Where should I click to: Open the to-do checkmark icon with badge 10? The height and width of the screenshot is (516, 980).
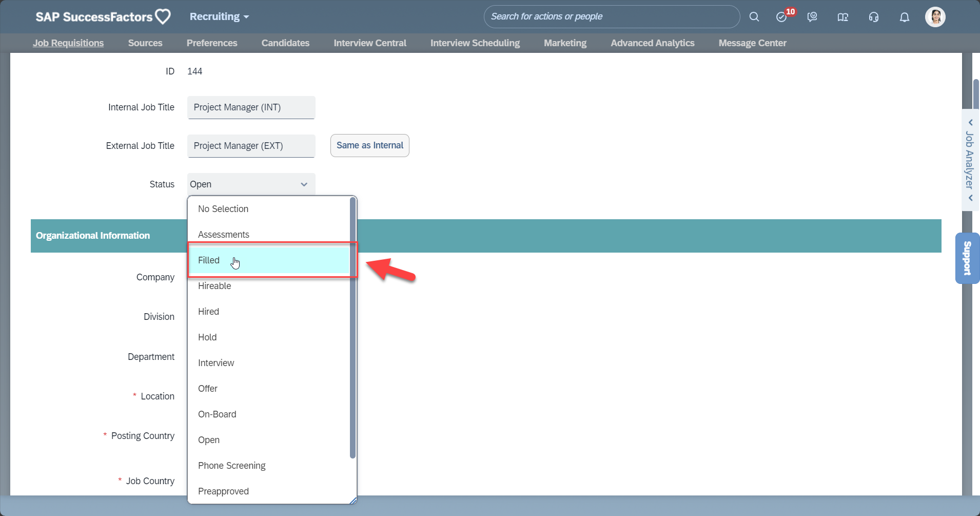point(782,17)
